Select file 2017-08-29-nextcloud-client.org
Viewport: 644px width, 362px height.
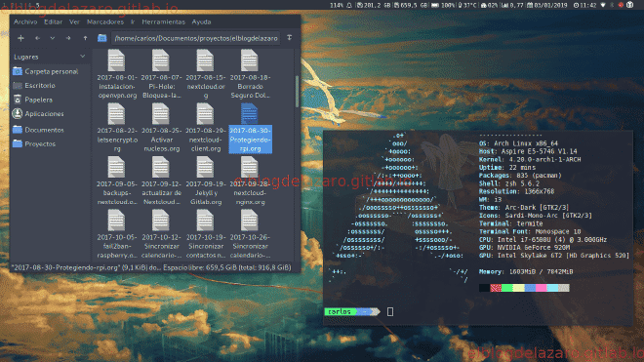click(206, 128)
